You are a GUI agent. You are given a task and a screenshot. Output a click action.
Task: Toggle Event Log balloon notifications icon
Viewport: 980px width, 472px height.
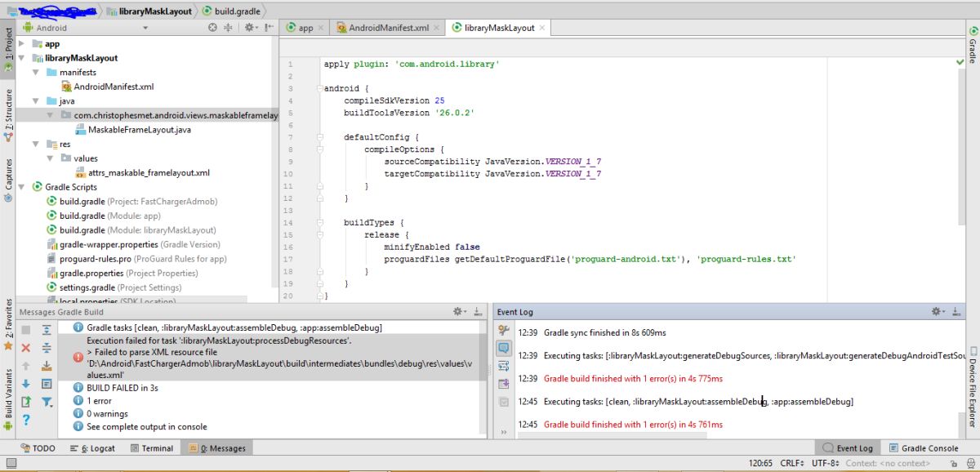coord(504,348)
